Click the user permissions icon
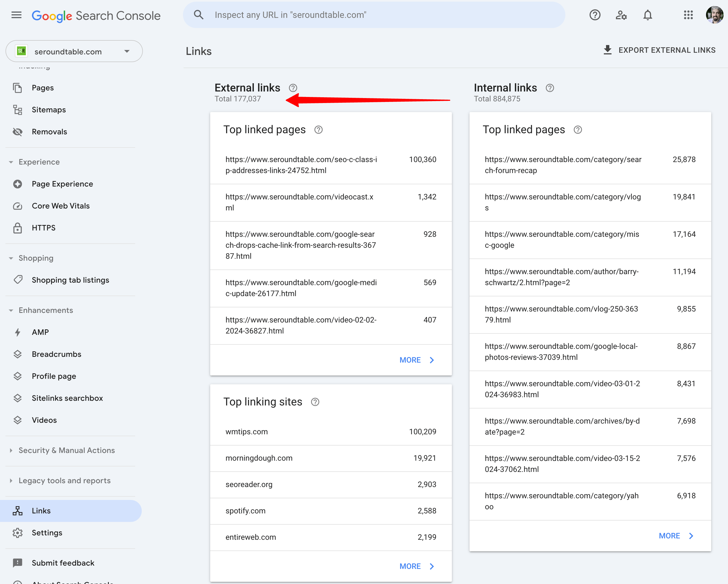The width and height of the screenshot is (728, 584). 621,15
